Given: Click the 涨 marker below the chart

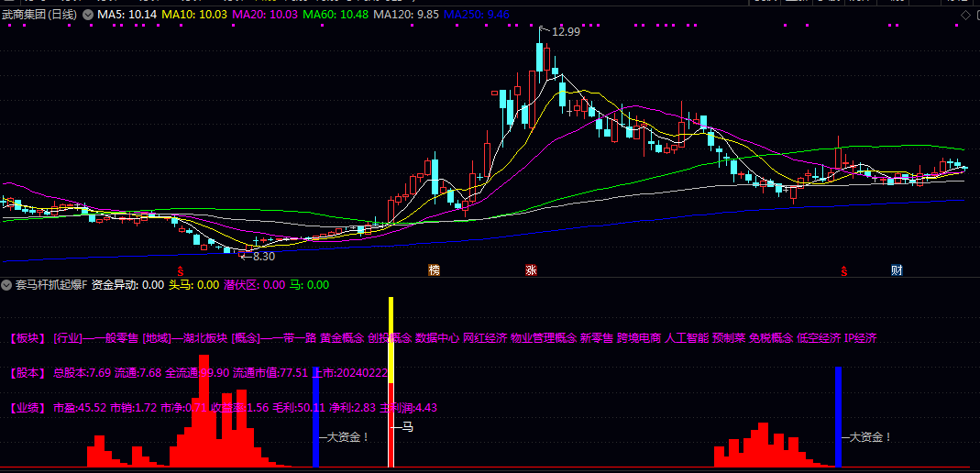Looking at the screenshot, I should (531, 269).
